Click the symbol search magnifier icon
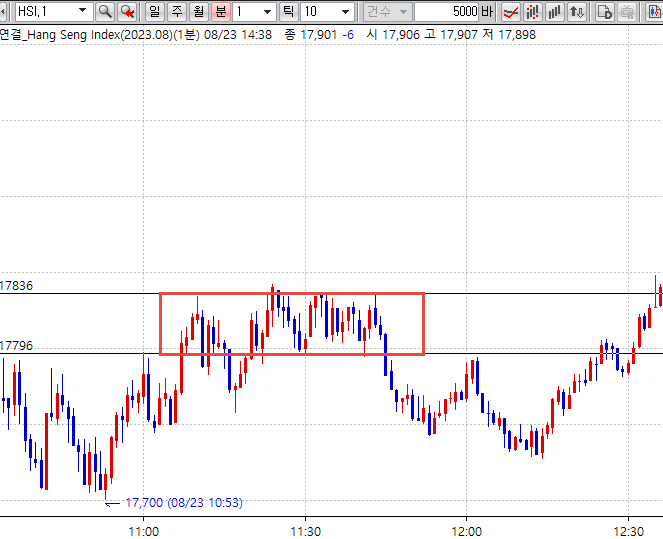663x539 pixels. (x=105, y=12)
